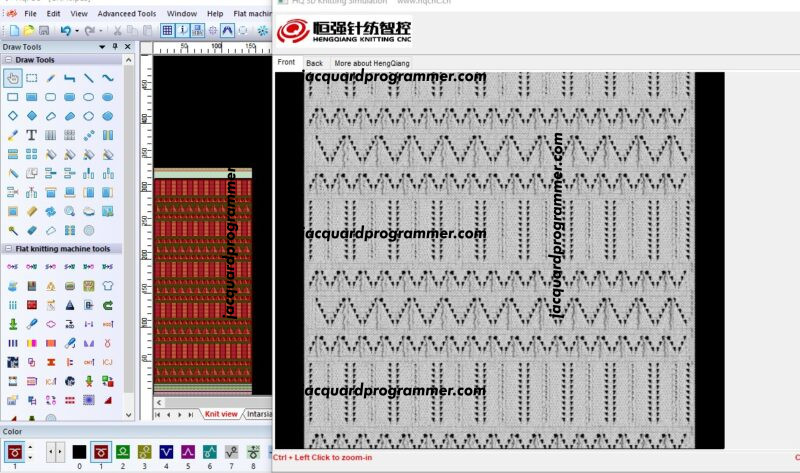The height and width of the screenshot is (473, 800).
Task: Select the magnifier zoom tool
Action: 70,211
